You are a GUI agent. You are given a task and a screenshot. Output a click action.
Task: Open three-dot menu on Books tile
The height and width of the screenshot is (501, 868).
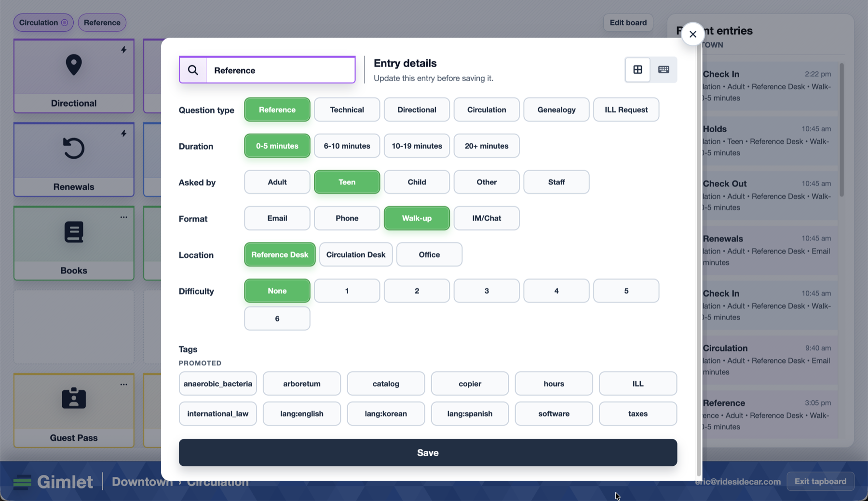pos(124,217)
